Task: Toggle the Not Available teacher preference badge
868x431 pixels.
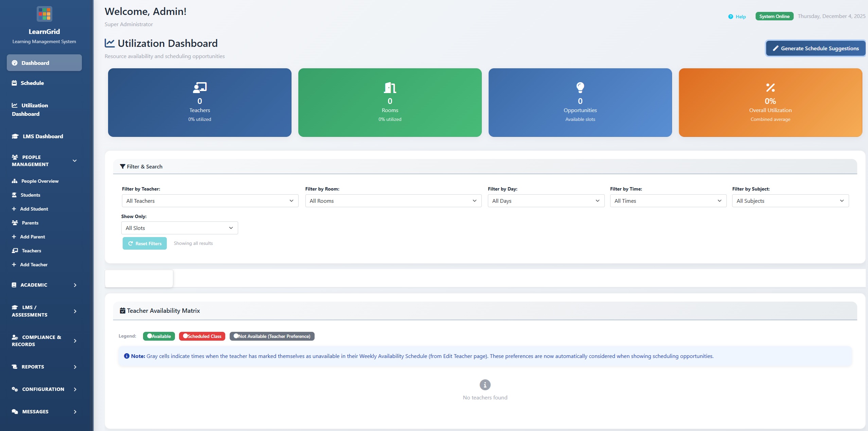Action: pyautogui.click(x=271, y=336)
